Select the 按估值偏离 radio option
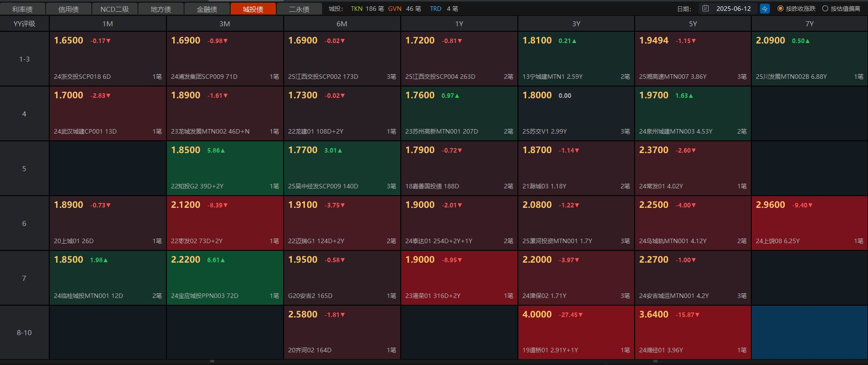This screenshot has height=365, width=868. point(841,9)
